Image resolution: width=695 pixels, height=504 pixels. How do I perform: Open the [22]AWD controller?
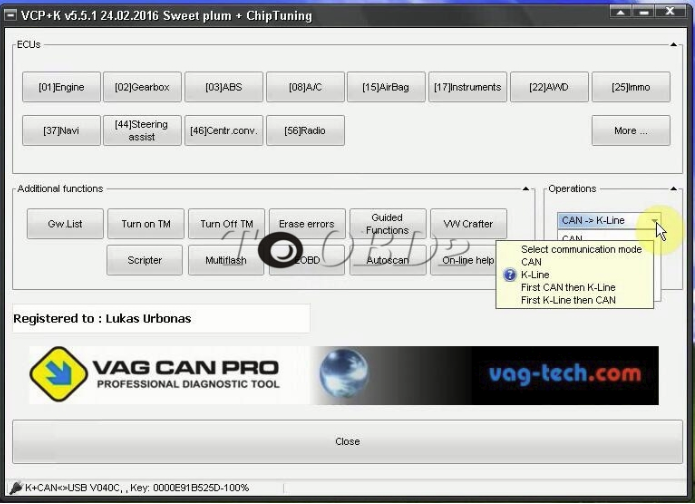click(x=549, y=87)
